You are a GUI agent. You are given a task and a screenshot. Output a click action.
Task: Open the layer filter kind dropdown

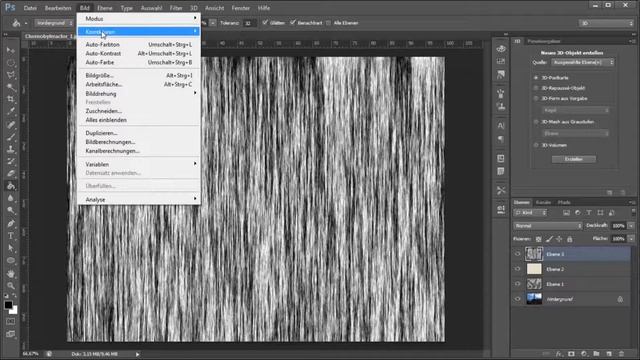[530, 213]
